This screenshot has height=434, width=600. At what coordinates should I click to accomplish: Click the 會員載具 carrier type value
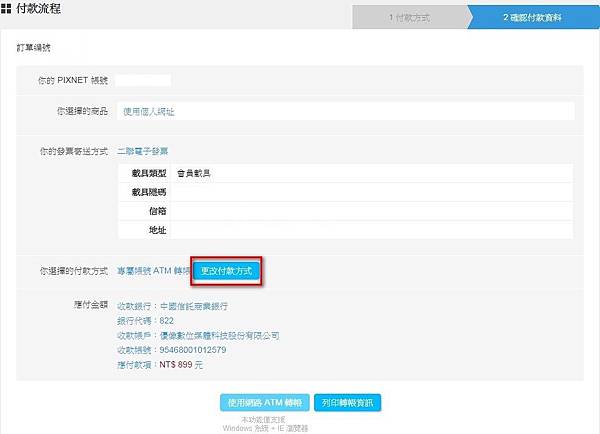193,173
